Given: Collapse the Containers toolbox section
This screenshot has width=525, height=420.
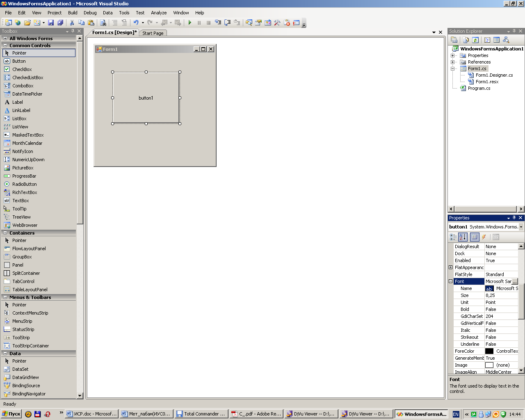Looking at the screenshot, I should [5, 233].
